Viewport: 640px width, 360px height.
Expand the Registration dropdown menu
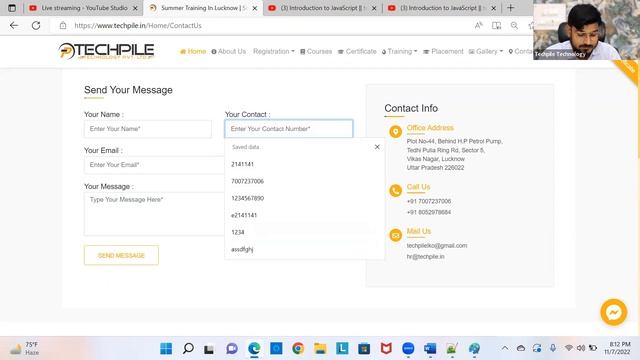tap(273, 51)
